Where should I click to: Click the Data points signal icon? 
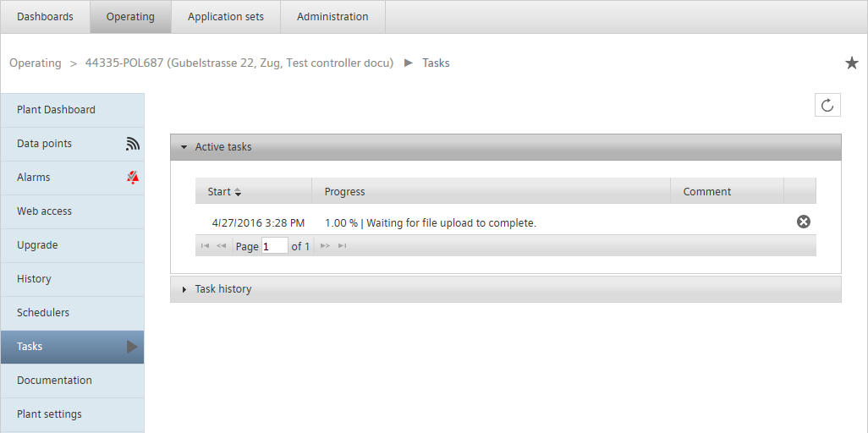tap(132, 144)
